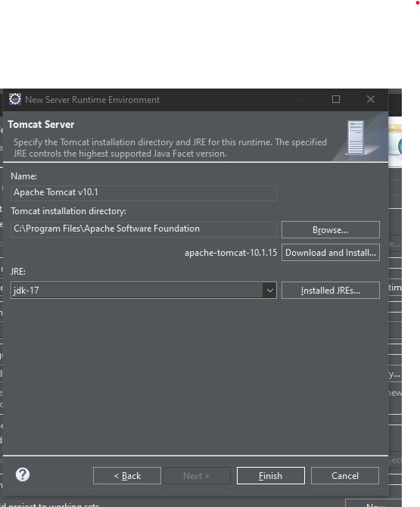Click the apache-tomcat-10.1.15 version label

coord(231,253)
